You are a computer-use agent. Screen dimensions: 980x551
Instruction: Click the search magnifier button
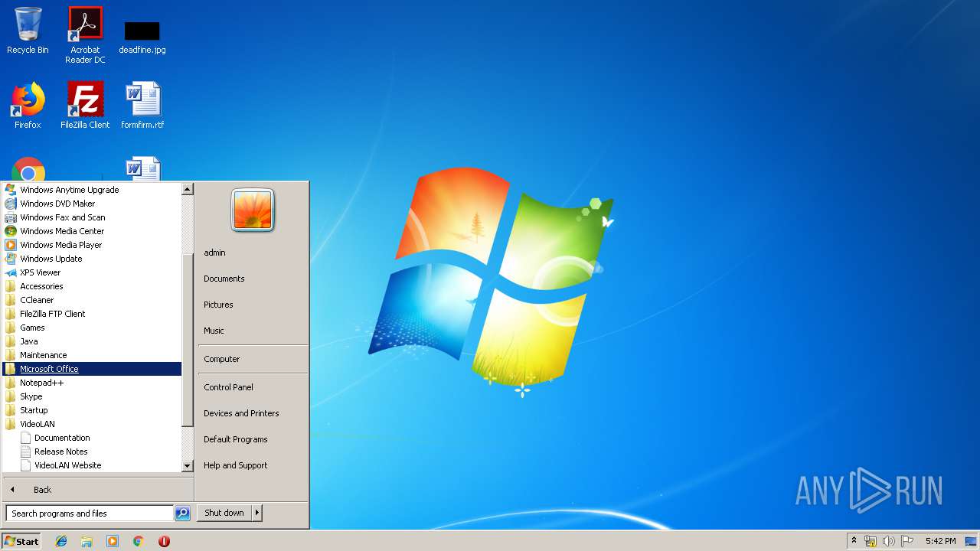[182, 514]
